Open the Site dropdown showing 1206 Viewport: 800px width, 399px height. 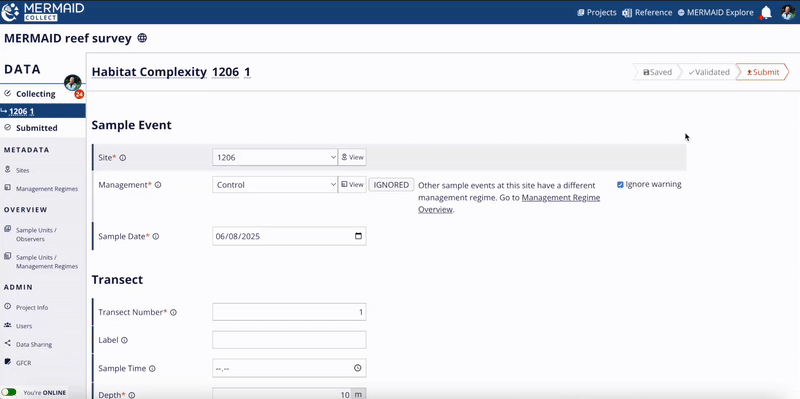click(x=275, y=157)
